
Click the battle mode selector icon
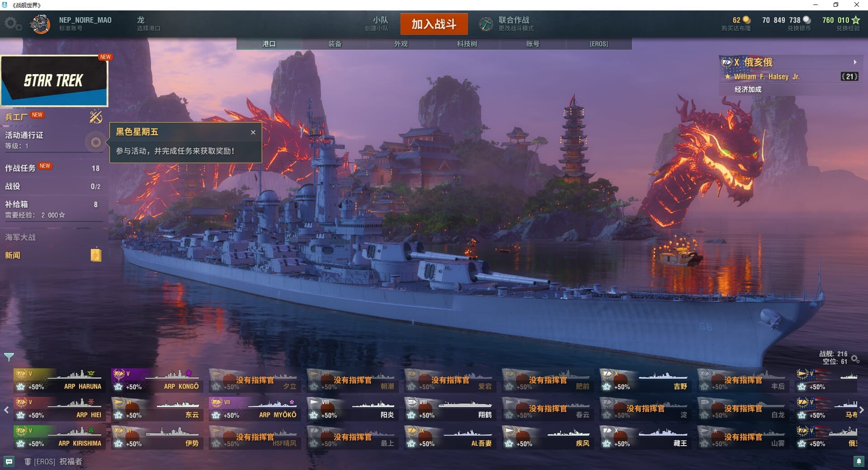click(486, 24)
